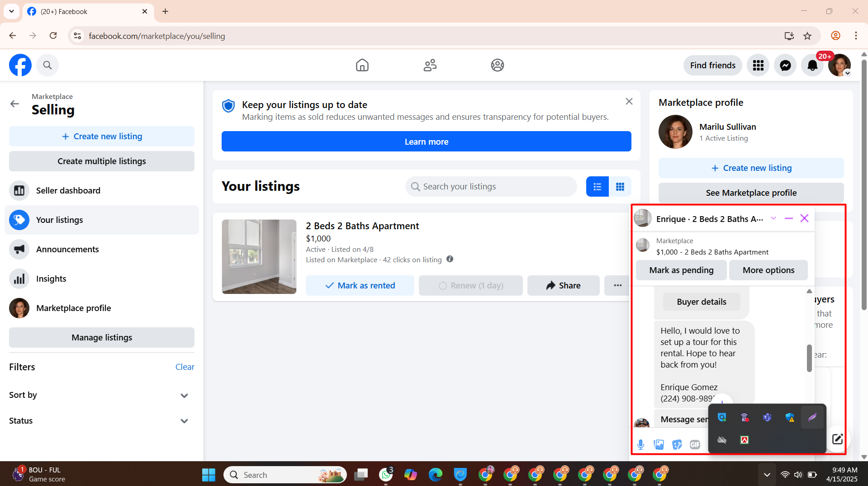Click Create new listing in Marketplace profile panel
The width and height of the screenshot is (868, 486).
pos(751,168)
